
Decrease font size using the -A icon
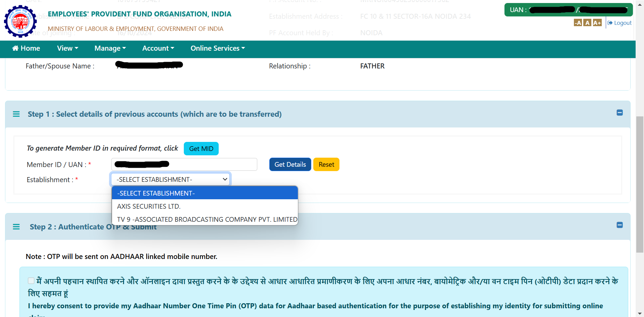[x=578, y=22]
